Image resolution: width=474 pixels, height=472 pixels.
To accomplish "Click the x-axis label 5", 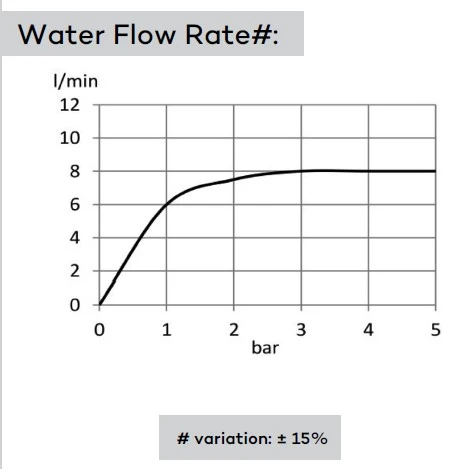I will point(436,330).
